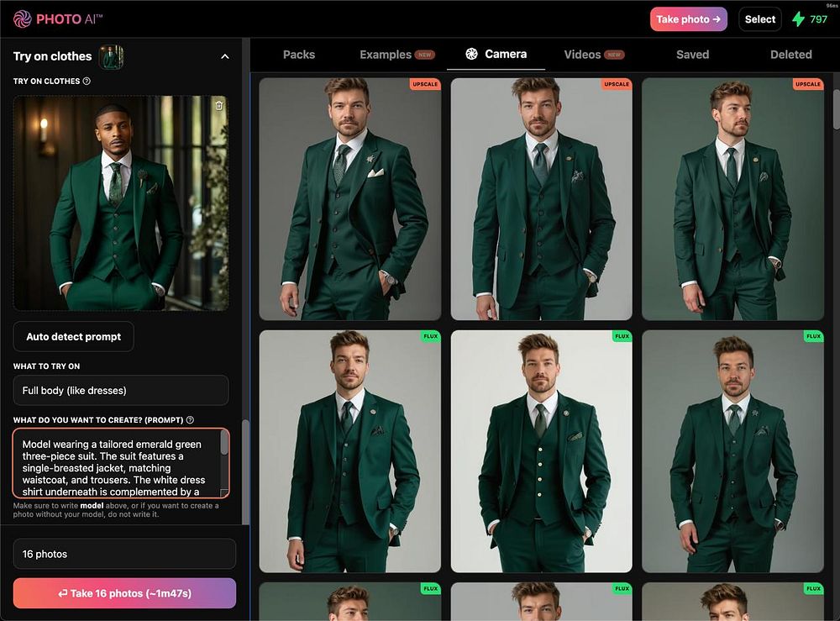Click the PHOTO AI brand text

point(69,19)
